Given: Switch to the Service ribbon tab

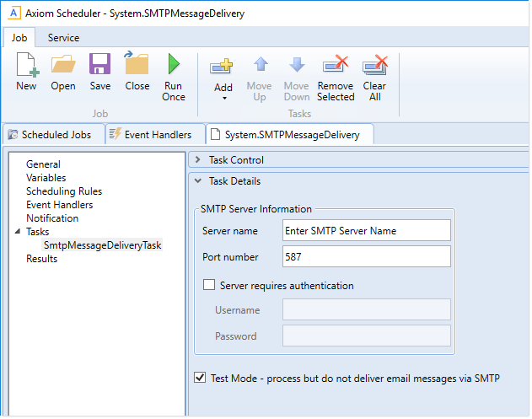Looking at the screenshot, I should [63, 38].
